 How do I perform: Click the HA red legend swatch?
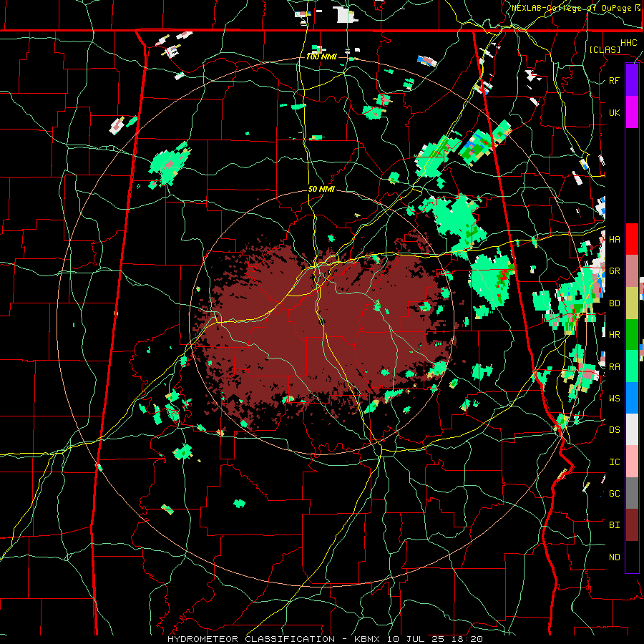(632, 239)
